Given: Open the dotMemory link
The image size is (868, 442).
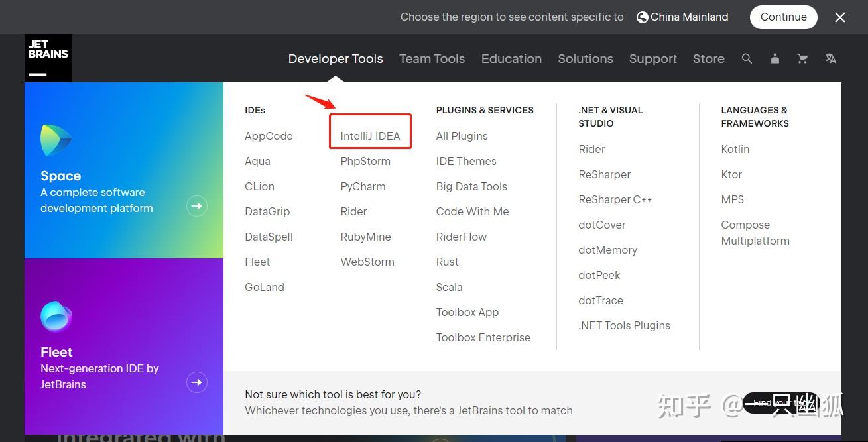Looking at the screenshot, I should (608, 250).
